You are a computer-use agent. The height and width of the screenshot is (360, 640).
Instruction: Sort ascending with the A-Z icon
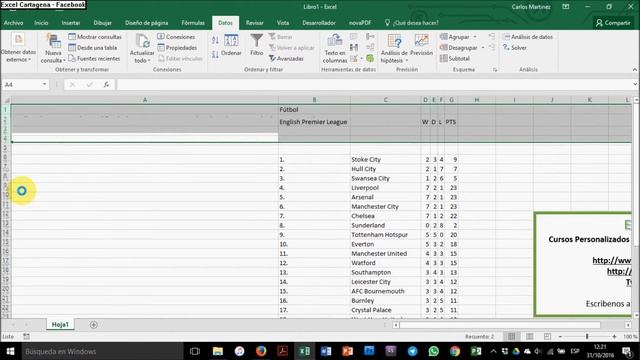(x=215, y=40)
